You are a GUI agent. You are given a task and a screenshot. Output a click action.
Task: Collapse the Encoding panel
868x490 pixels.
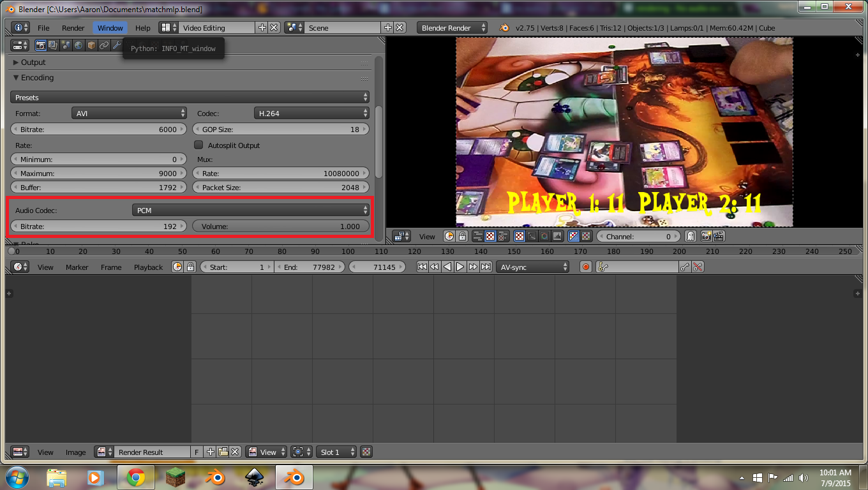(33, 77)
